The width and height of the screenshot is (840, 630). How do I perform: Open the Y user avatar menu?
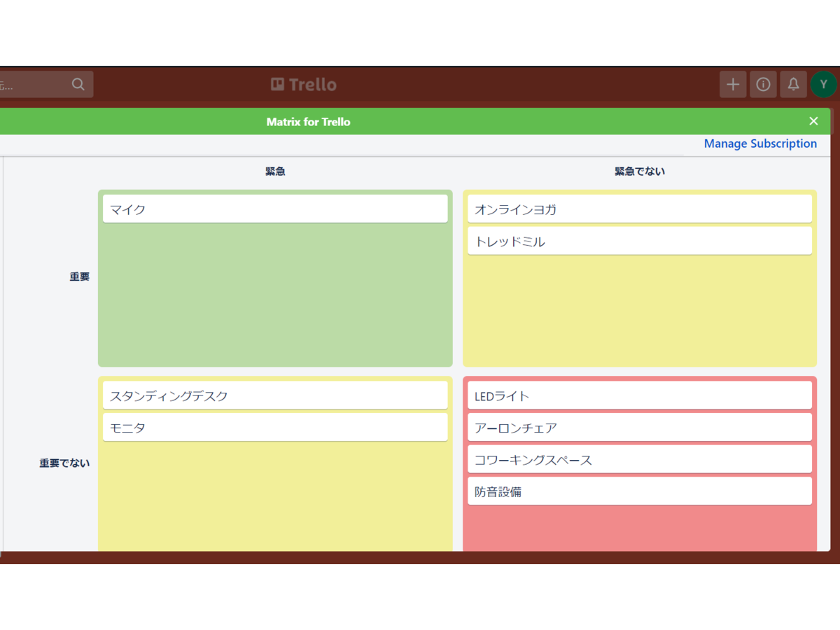pos(824,85)
